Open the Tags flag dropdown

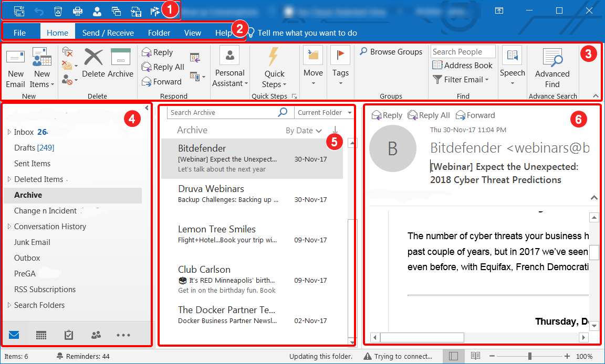pos(340,66)
